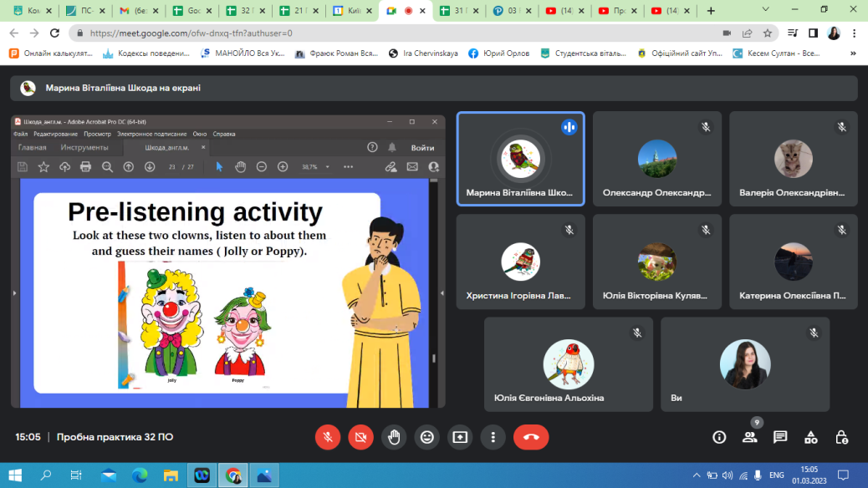Open host controls lock icon
Screen dimensions: 868x488
tap(842, 437)
